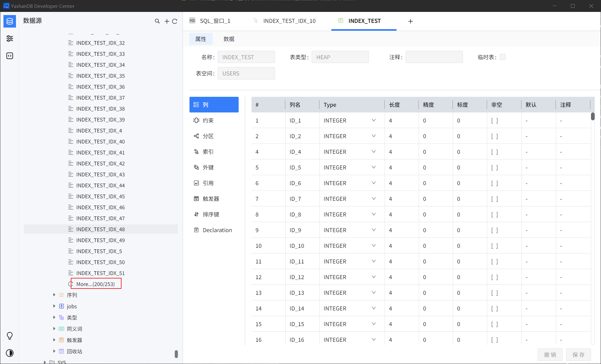The width and height of the screenshot is (601, 364).
Task: Click the 名称 input field with INDEX_TEST
Action: 246,57
